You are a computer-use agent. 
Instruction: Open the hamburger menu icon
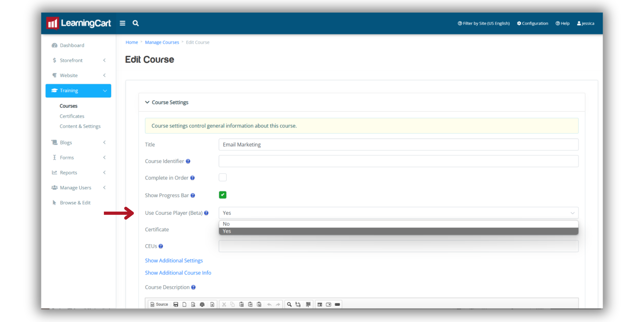pos(122,23)
